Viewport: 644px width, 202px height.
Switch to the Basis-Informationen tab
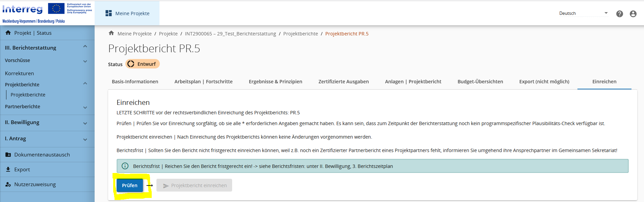pyautogui.click(x=135, y=82)
